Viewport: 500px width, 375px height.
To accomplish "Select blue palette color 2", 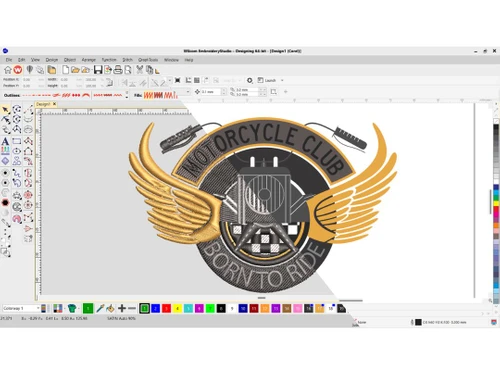I will click(155, 308).
